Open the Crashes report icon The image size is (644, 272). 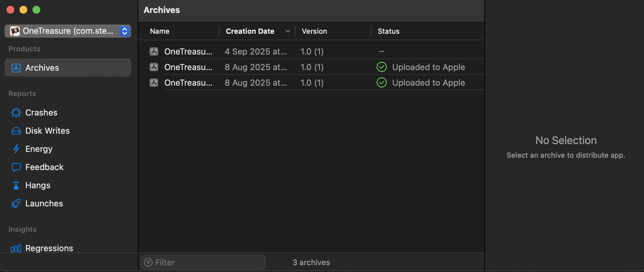pos(16,113)
